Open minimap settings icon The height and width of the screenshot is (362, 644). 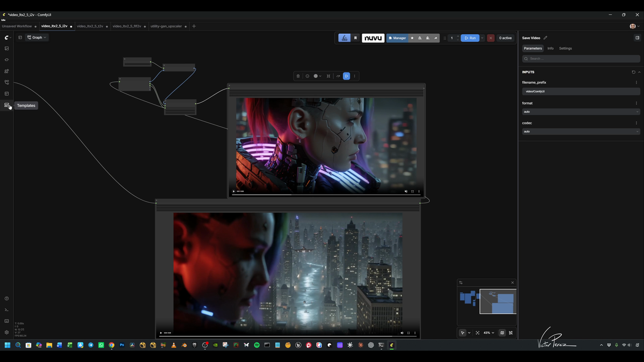click(460, 283)
